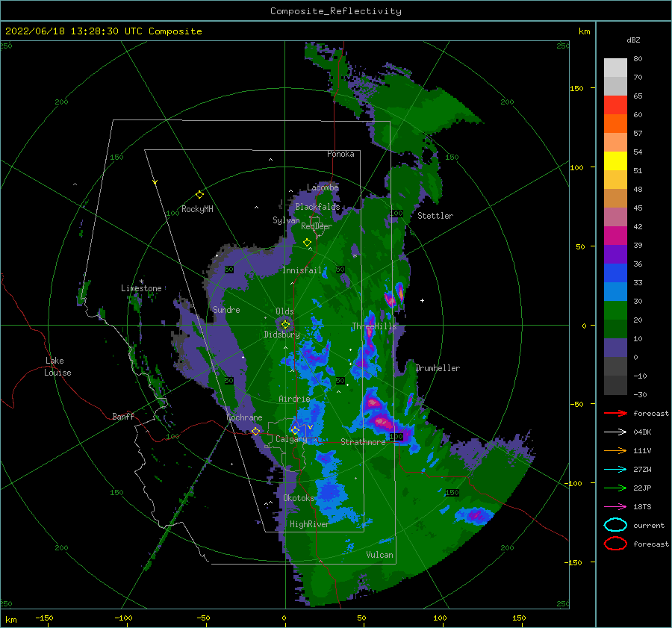This screenshot has width=672, height=628.
Task: Click the Ponoka city label
Action: point(340,154)
